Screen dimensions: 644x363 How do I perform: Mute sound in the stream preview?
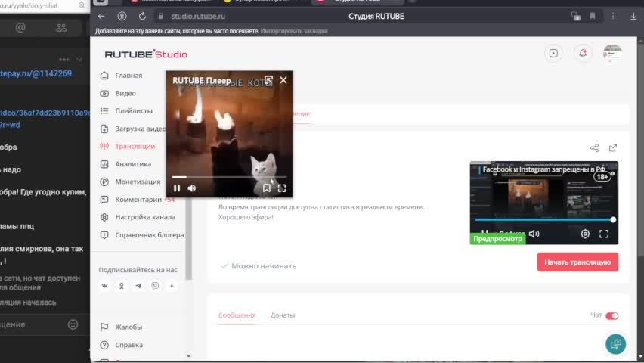(534, 234)
